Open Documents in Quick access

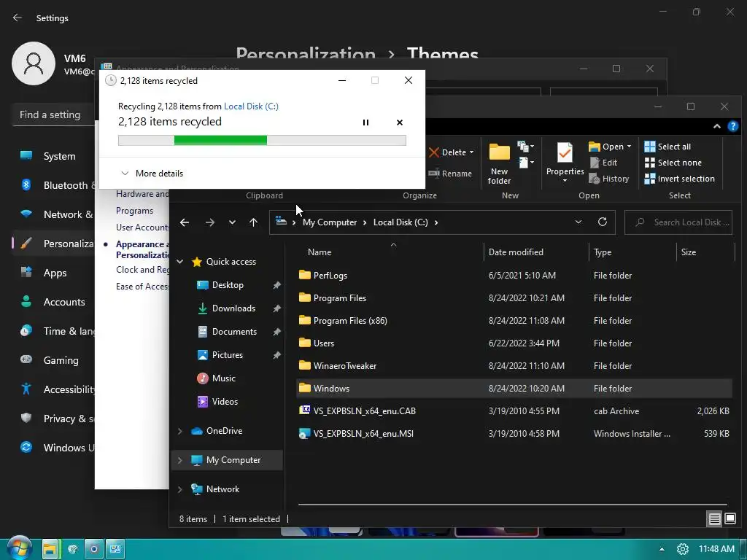click(234, 332)
